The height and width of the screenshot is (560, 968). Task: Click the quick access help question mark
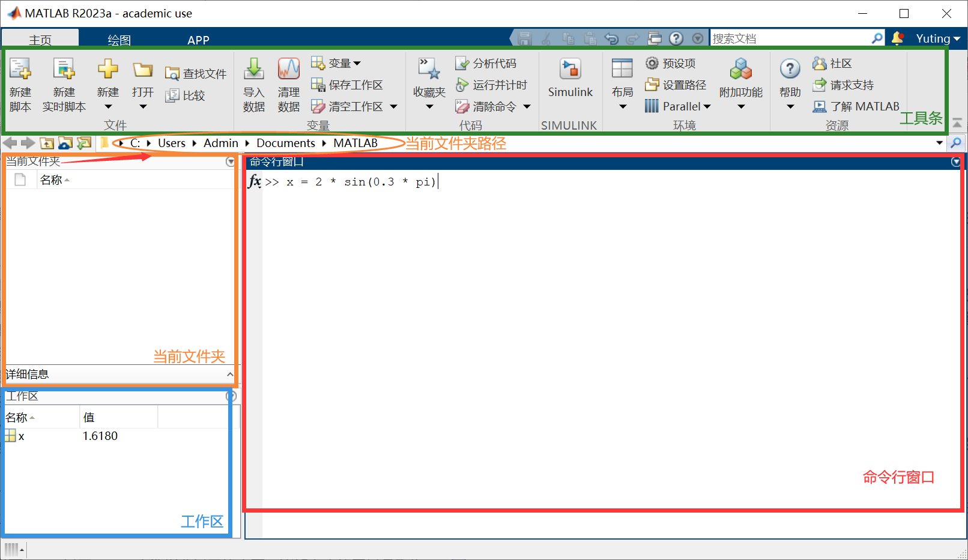click(676, 38)
